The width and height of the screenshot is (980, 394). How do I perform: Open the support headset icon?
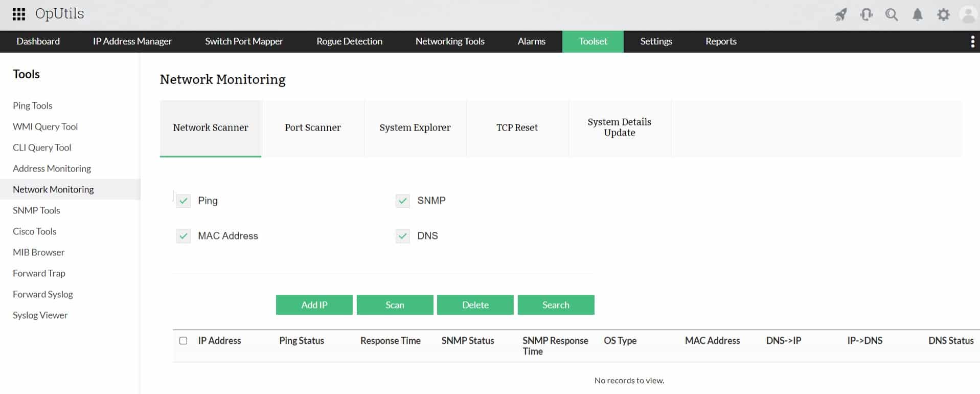pos(867,14)
